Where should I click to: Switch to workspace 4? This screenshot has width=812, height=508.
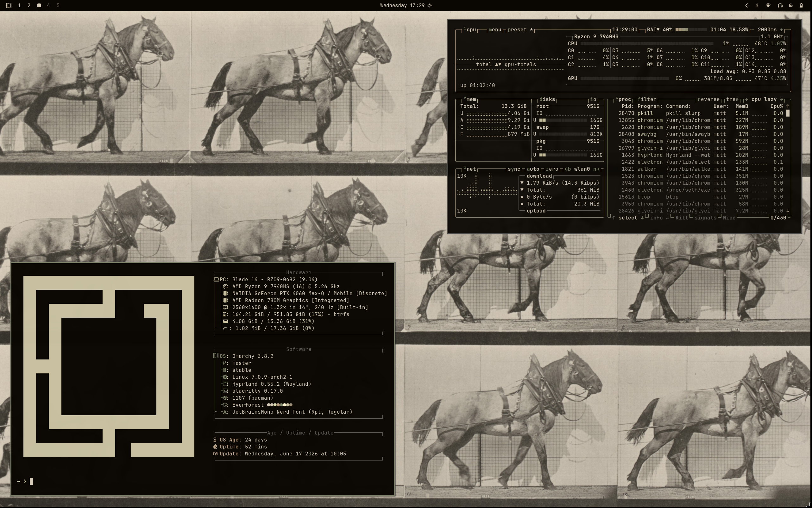[x=48, y=5]
